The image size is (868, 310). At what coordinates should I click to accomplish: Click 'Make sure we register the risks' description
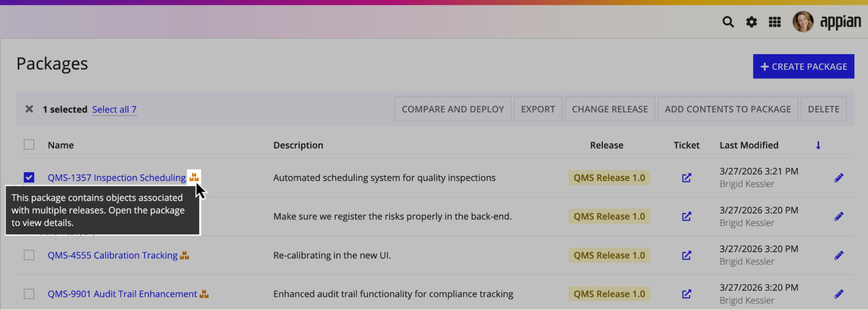(x=393, y=216)
